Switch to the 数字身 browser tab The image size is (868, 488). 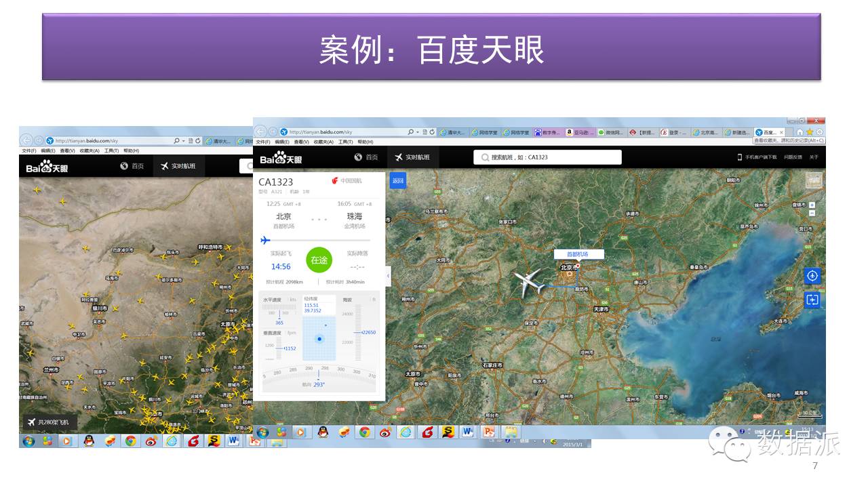549,132
